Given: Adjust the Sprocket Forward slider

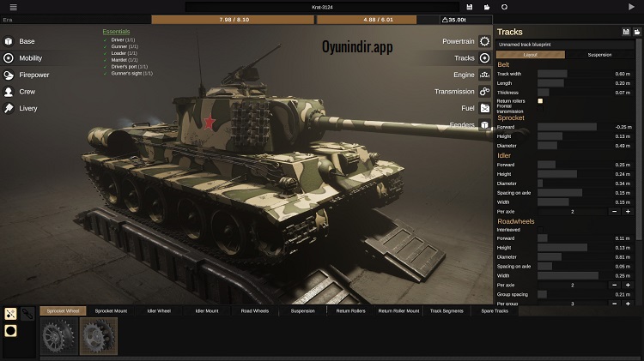Looking at the screenshot, I should coord(572,127).
